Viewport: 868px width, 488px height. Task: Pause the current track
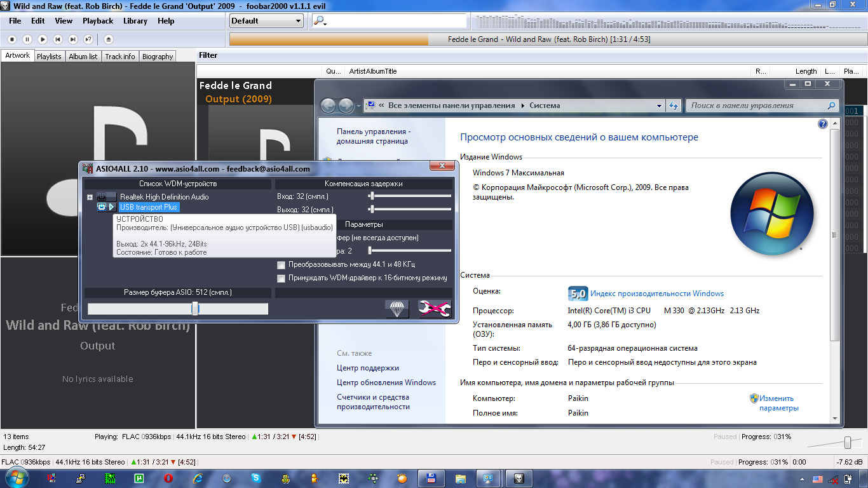[x=27, y=39]
